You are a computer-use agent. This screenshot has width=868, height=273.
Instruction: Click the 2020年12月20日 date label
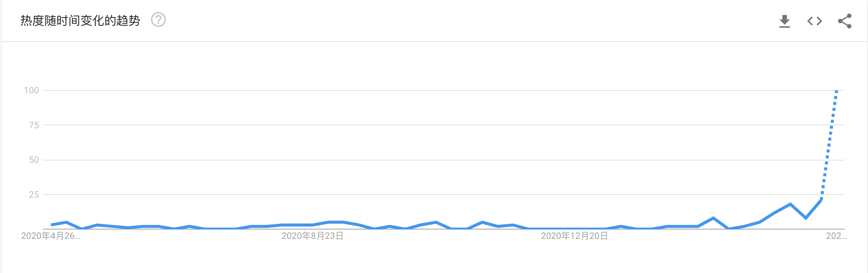(x=574, y=236)
